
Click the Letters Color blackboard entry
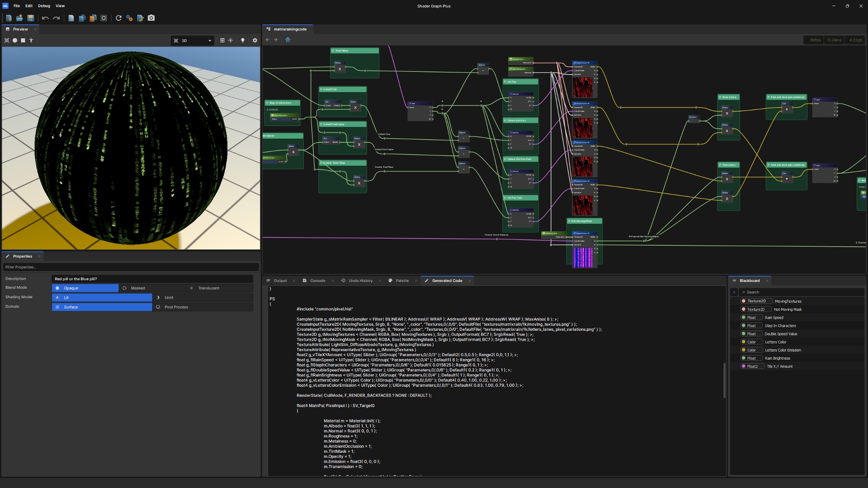click(775, 342)
